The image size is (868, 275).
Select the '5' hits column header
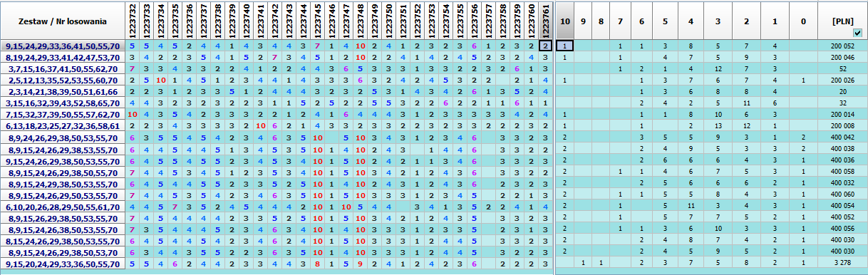click(664, 20)
